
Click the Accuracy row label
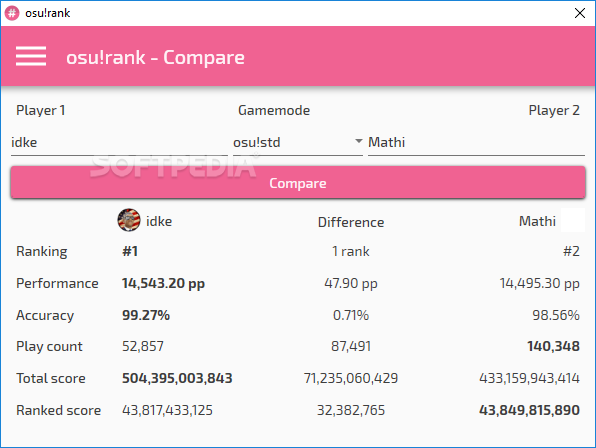pos(45,316)
